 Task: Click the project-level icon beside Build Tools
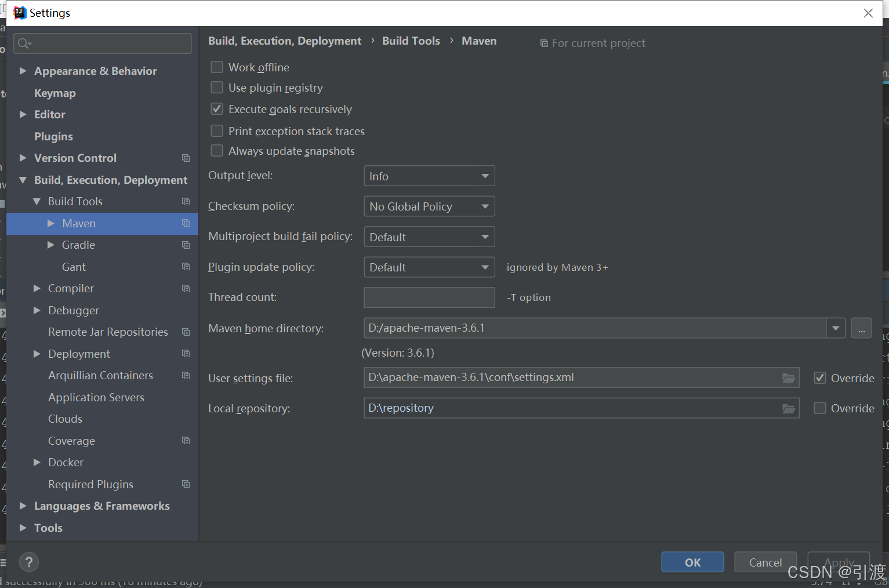(x=186, y=202)
